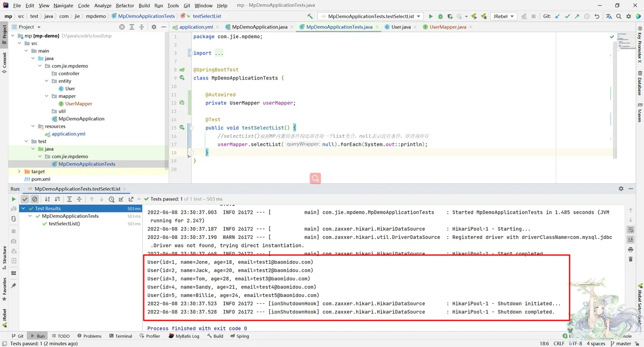Sort test results alphabetically
Image resolution: width=644 pixels, height=347 pixels.
click(47, 199)
